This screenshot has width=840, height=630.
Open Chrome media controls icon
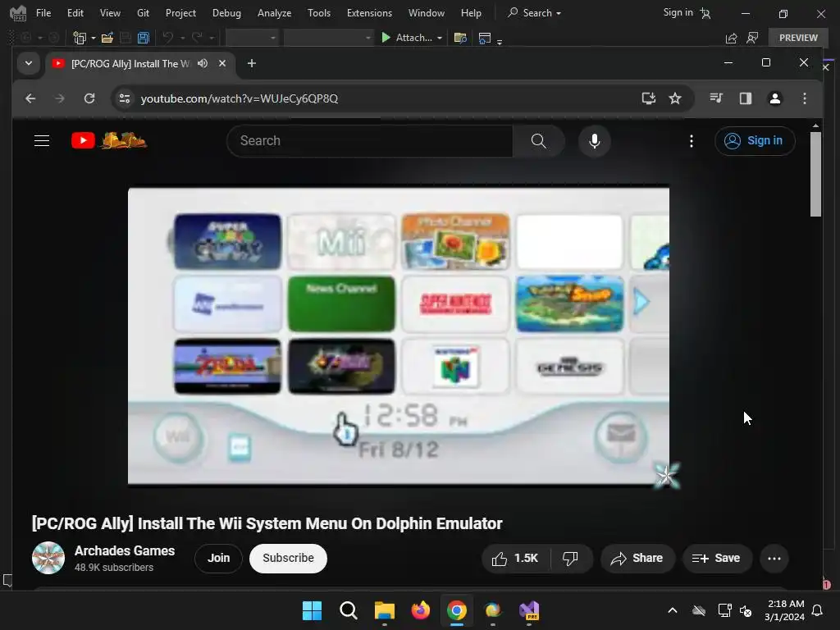coord(715,98)
